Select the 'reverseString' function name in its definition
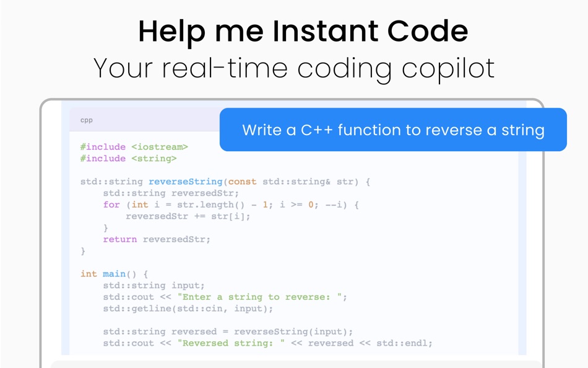Viewport: 588px width, 368px height. [186, 182]
